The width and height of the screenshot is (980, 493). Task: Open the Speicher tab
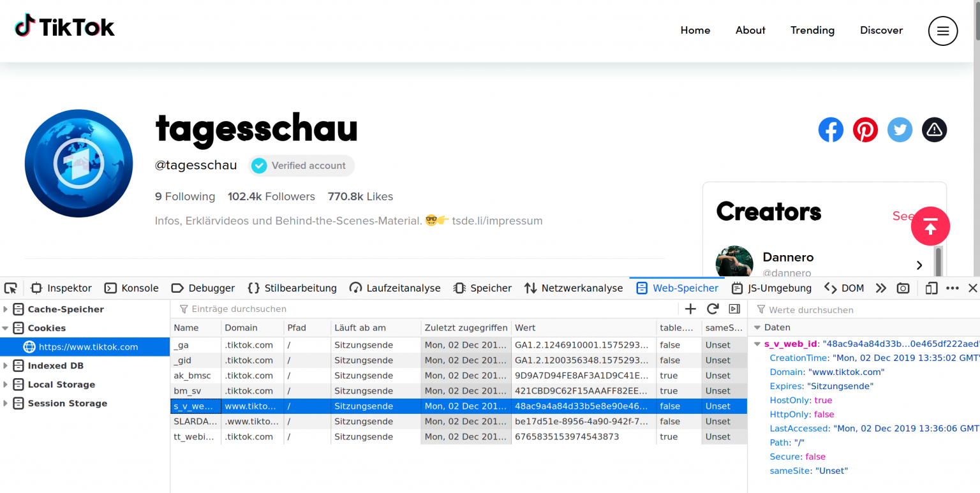click(x=482, y=288)
